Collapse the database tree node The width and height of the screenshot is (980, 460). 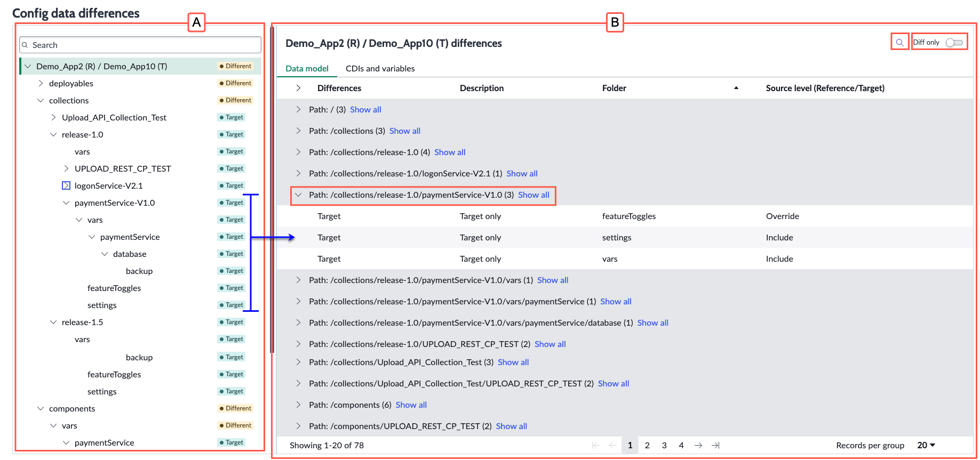[105, 254]
